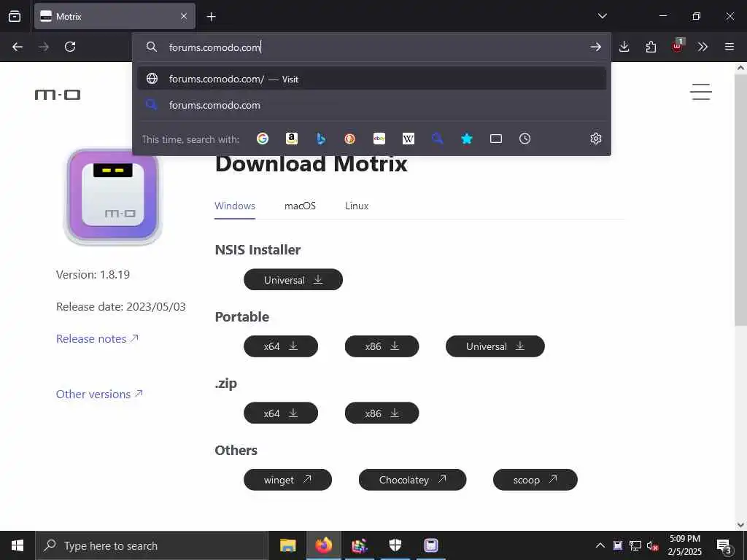The height and width of the screenshot is (560, 747).
Task: Download Portable x64 build
Action: (281, 346)
